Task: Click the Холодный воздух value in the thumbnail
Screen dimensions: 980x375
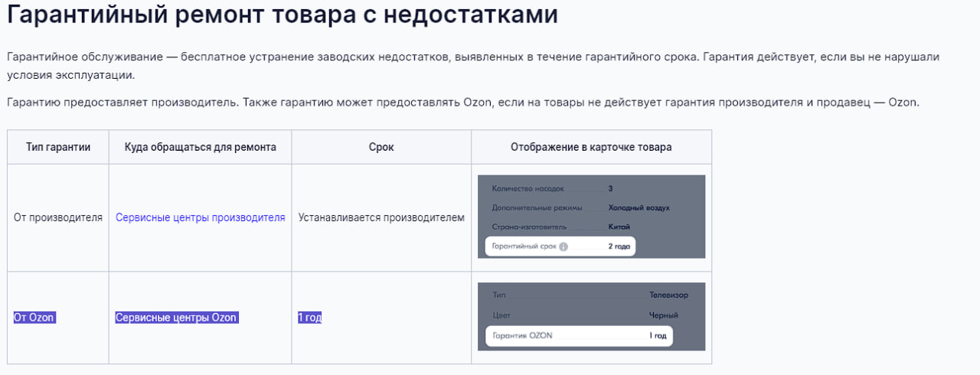Action: point(639,207)
